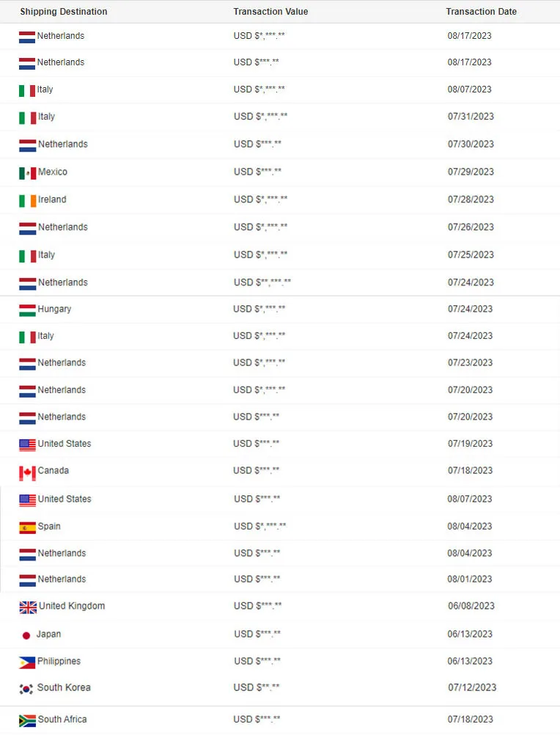Click the Mexico flag icon
The image size is (560, 735).
coord(27,173)
